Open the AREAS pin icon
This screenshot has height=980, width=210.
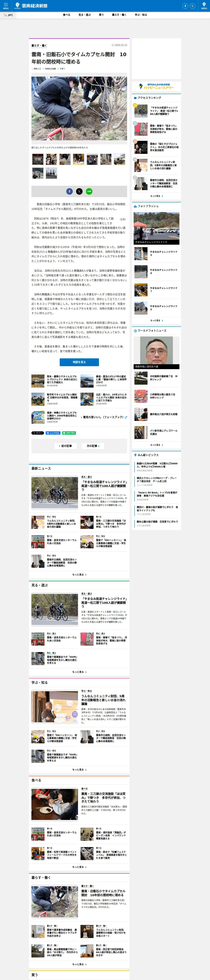pyautogui.click(x=204, y=6)
